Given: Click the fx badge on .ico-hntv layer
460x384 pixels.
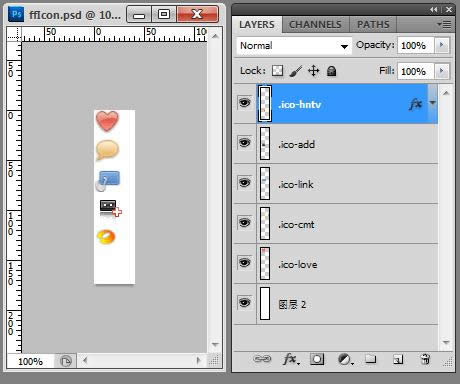Looking at the screenshot, I should 415,104.
